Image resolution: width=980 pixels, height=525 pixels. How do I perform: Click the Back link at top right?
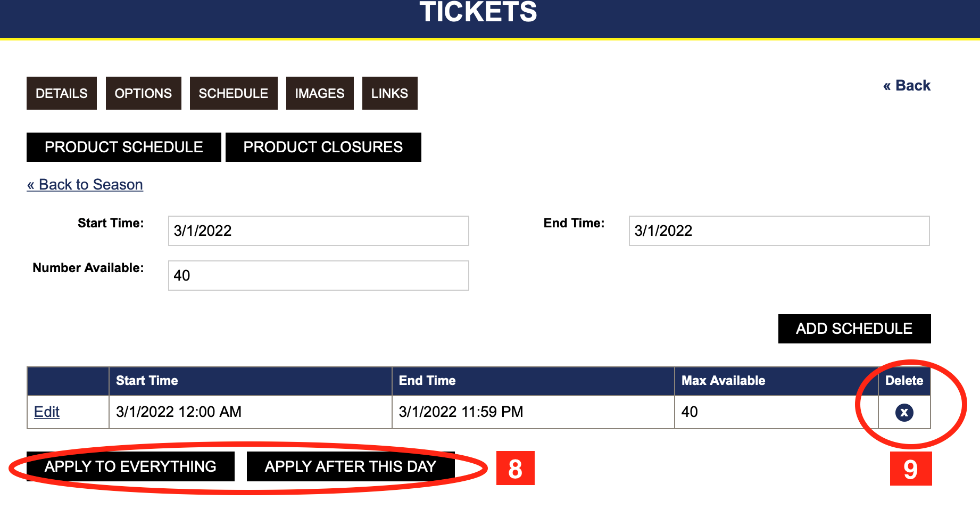[907, 86]
